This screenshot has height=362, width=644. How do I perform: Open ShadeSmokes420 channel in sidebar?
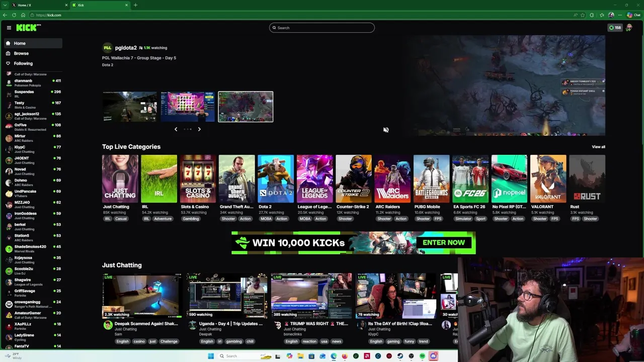point(33,248)
